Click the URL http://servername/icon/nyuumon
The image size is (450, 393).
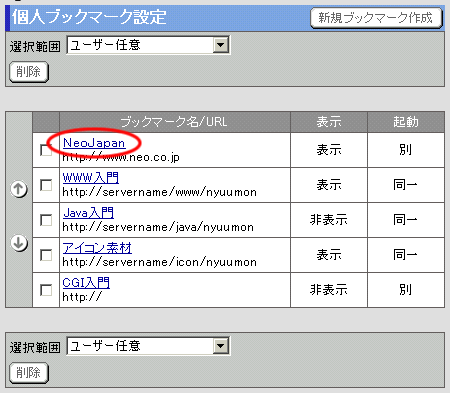(160, 262)
